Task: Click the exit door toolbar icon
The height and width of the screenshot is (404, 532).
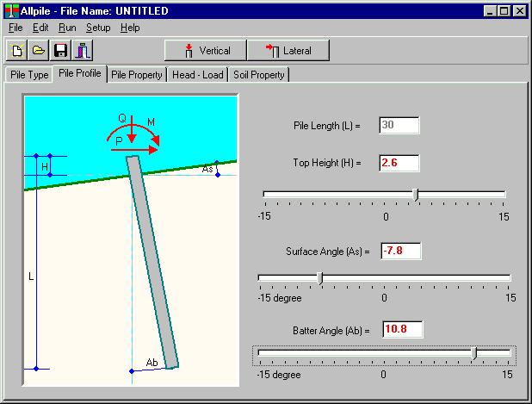Action: pyautogui.click(x=82, y=50)
